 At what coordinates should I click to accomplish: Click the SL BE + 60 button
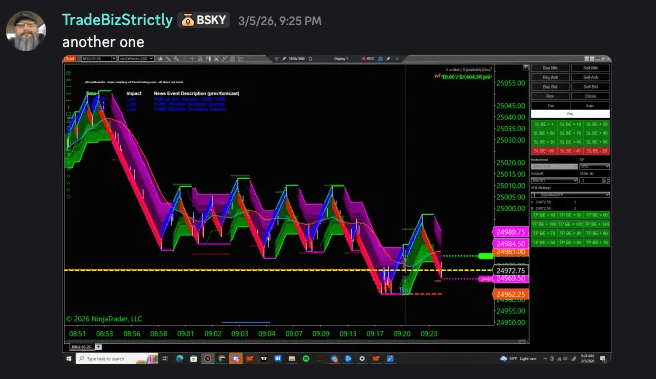[x=544, y=133]
